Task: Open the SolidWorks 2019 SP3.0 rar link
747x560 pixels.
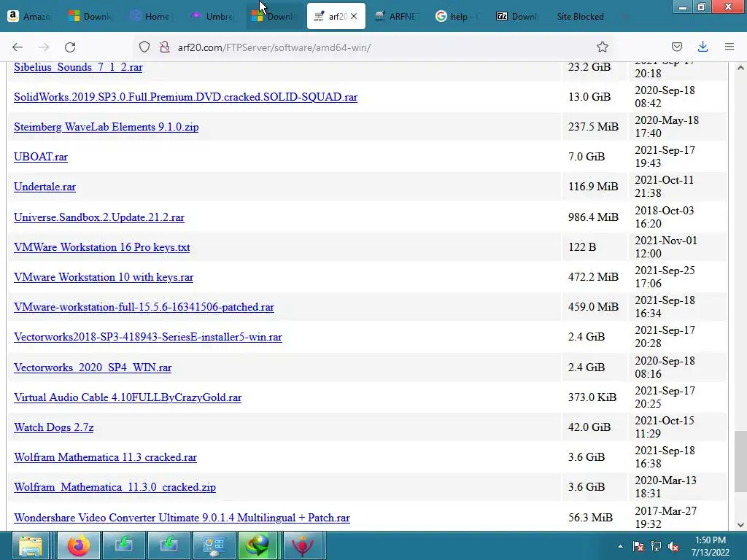Action: pyautogui.click(x=186, y=97)
